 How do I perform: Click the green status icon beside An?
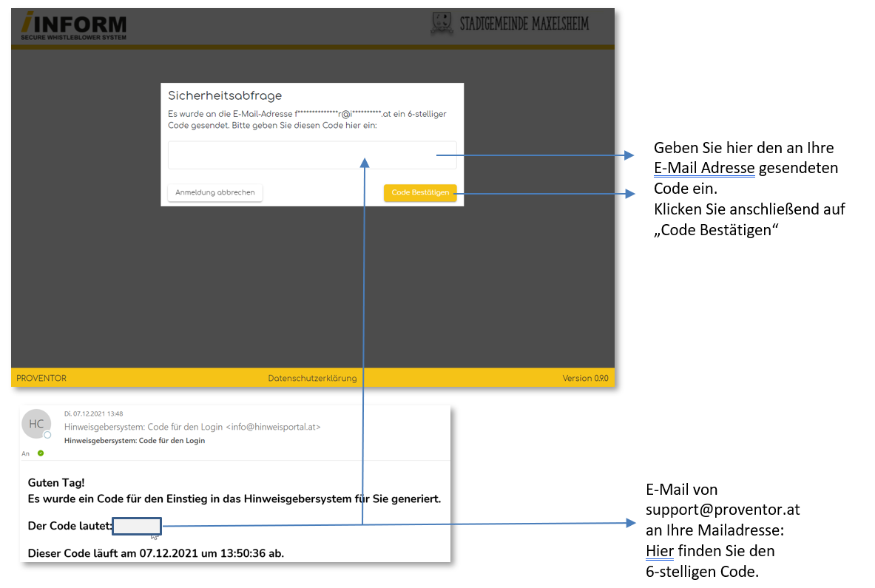pyautogui.click(x=41, y=453)
